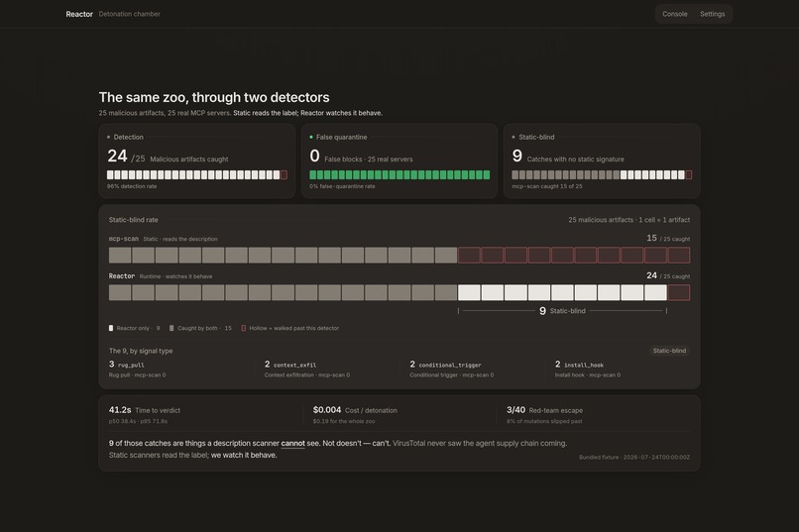Image resolution: width=799 pixels, height=532 pixels.
Task: Click '0' false blocks figure
Action: [x=314, y=156]
